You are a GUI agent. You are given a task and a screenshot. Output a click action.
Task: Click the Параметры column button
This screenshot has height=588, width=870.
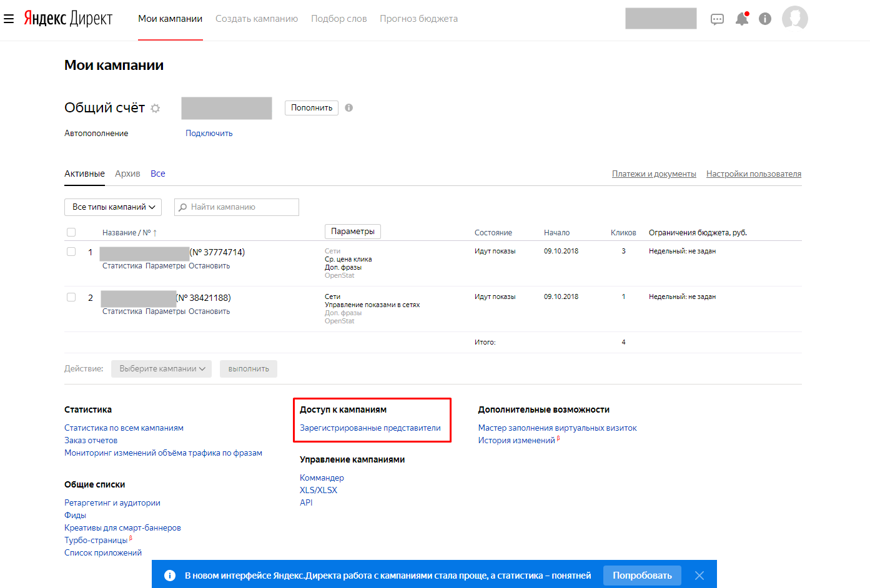tap(353, 232)
